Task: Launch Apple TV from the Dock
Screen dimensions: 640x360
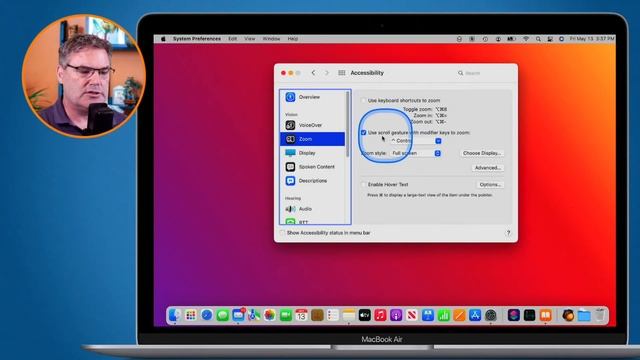Action: point(364,315)
